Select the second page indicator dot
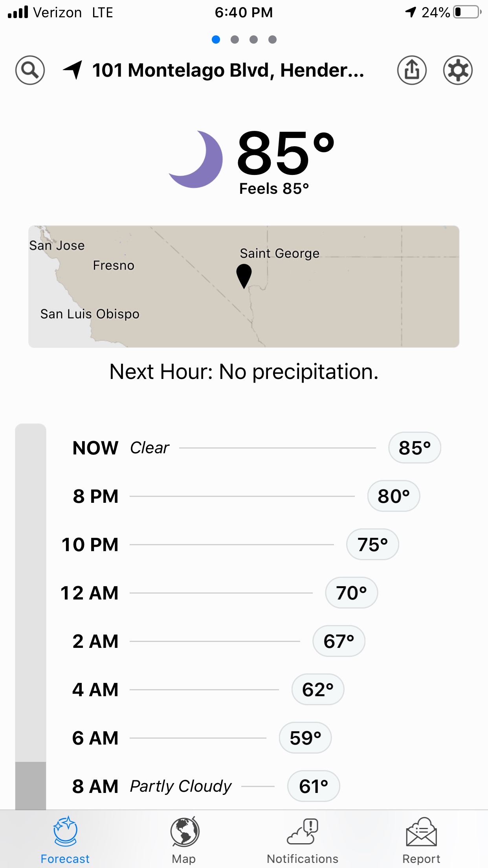Image resolution: width=488 pixels, height=868 pixels. click(235, 40)
